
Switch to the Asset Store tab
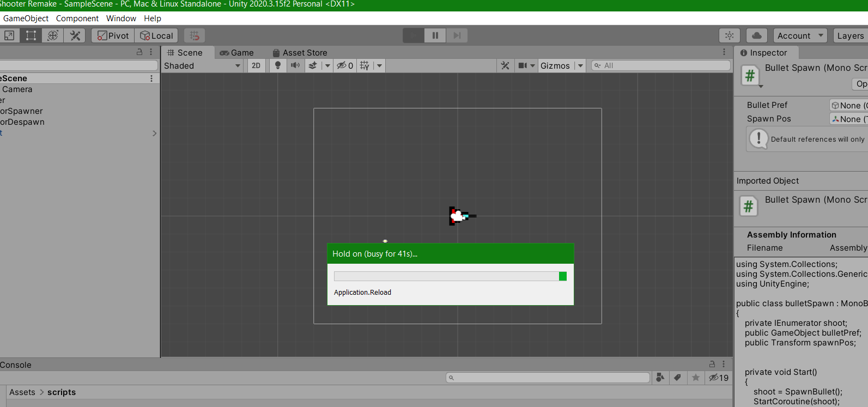[x=300, y=52]
